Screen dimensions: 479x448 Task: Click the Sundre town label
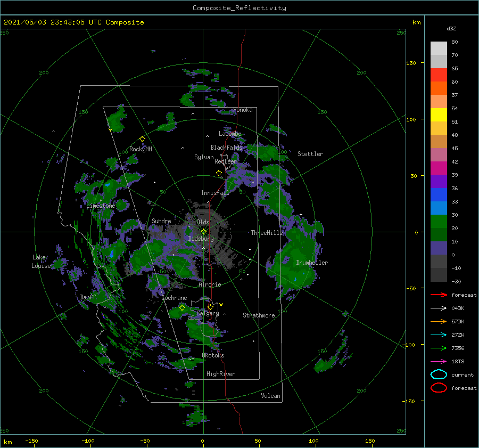161,221
